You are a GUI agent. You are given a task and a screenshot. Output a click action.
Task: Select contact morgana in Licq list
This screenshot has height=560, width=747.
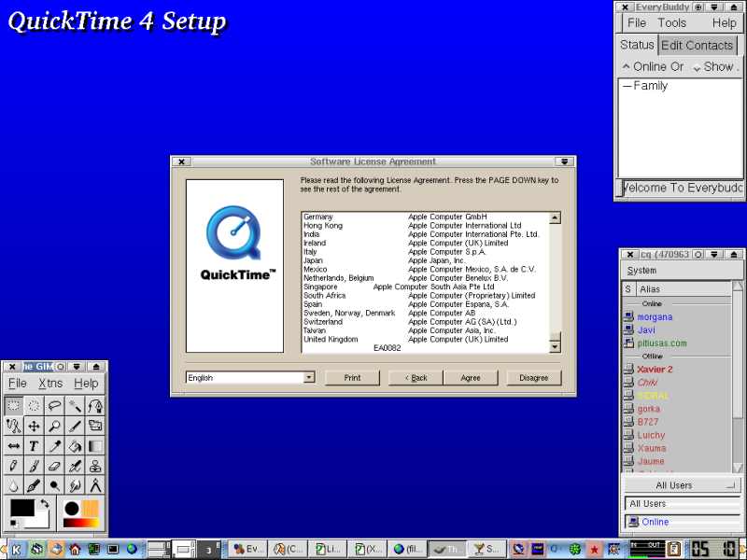[x=655, y=317]
